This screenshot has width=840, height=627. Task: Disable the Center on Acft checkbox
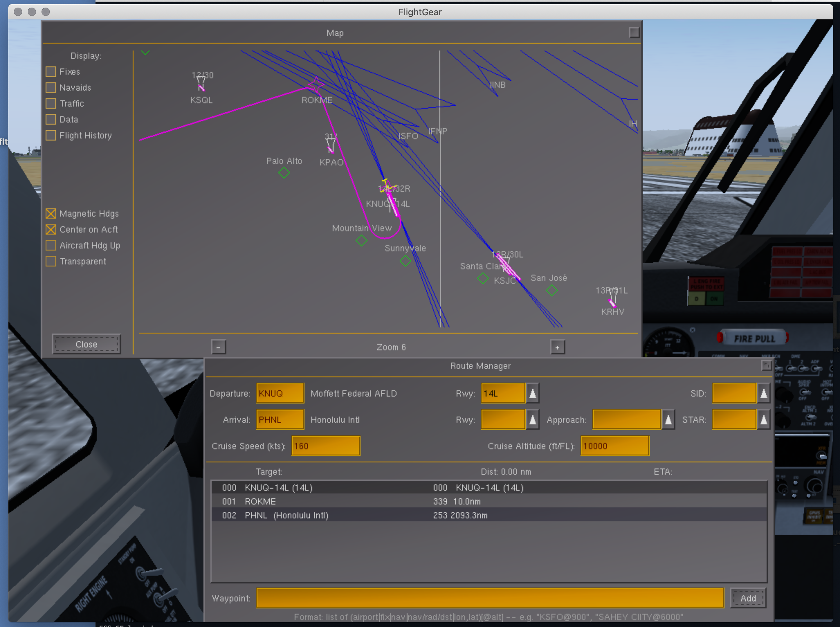pos(51,230)
